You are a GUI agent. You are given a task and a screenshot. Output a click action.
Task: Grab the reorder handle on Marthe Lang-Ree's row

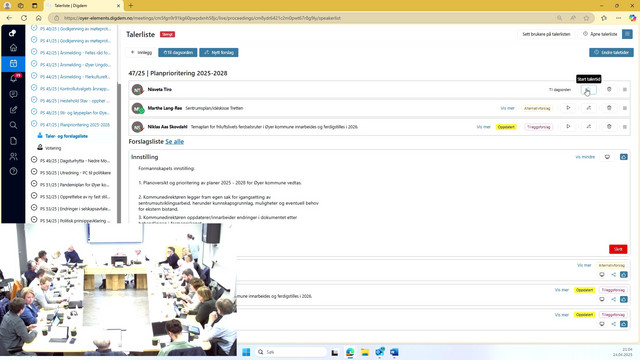point(624,108)
